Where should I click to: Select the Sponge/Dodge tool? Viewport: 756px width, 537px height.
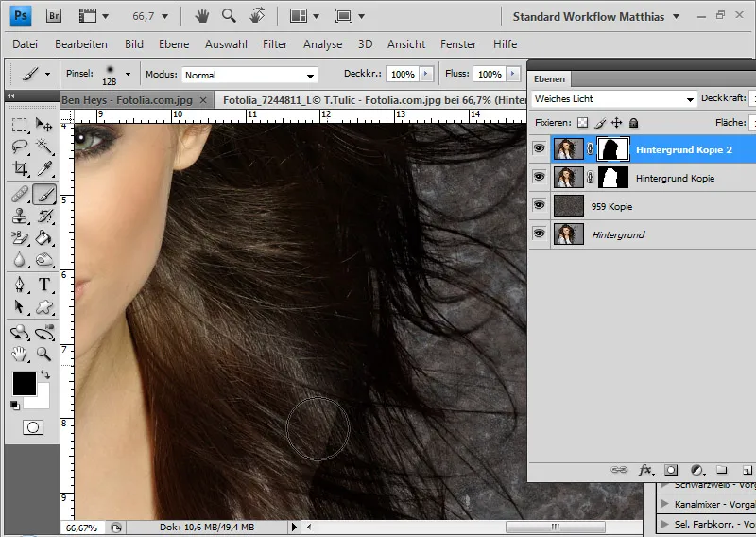pos(43,260)
